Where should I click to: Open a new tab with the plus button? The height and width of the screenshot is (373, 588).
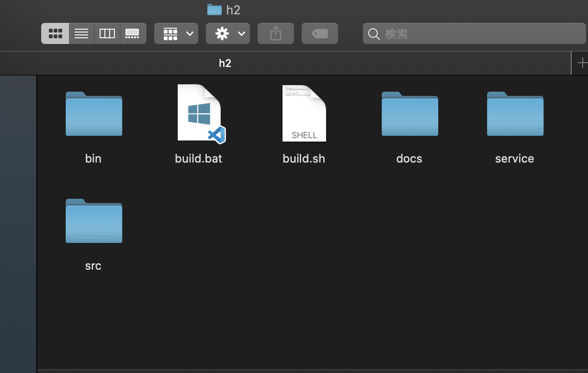tap(582, 63)
